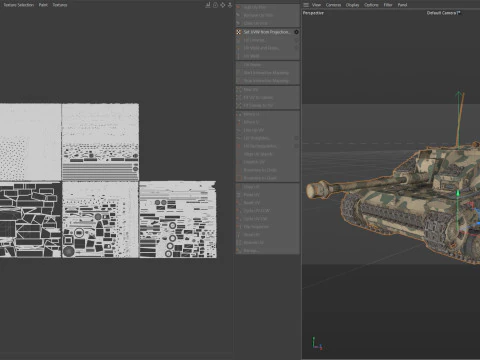Image resolution: width=480 pixels, height=360 pixels.
Task: Choose Set UVW from Projection command
Action: pyautogui.click(x=267, y=32)
